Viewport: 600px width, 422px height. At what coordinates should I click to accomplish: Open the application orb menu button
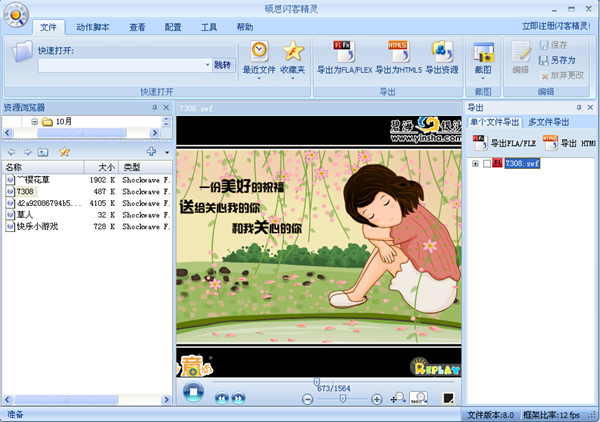click(x=16, y=15)
